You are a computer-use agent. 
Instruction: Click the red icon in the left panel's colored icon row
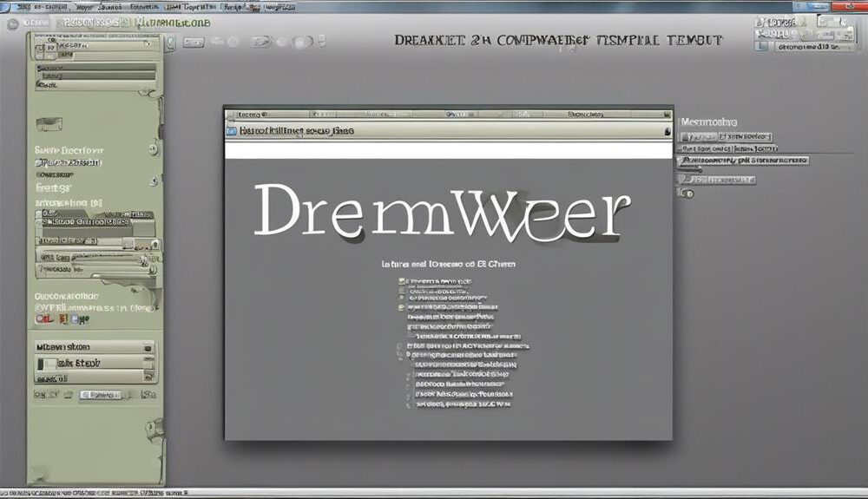40,320
